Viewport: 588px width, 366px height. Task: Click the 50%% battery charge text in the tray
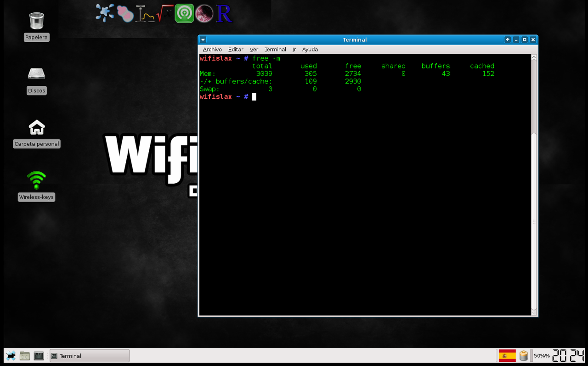(542, 356)
